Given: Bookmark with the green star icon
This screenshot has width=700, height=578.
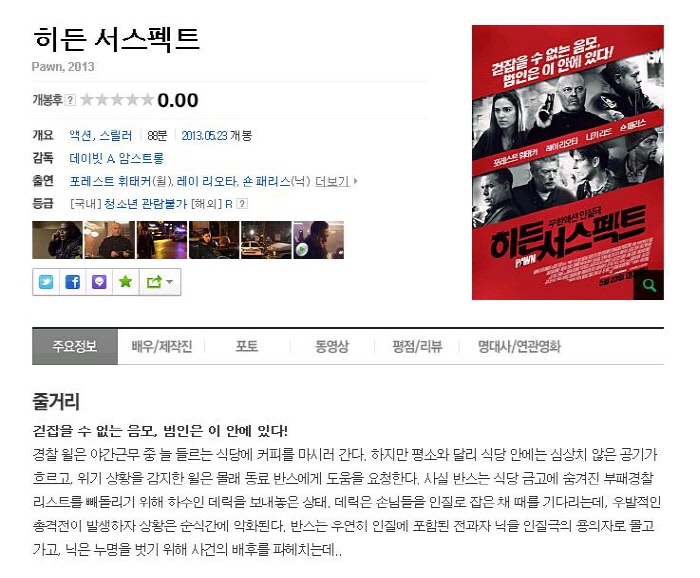Looking at the screenshot, I should [126, 282].
